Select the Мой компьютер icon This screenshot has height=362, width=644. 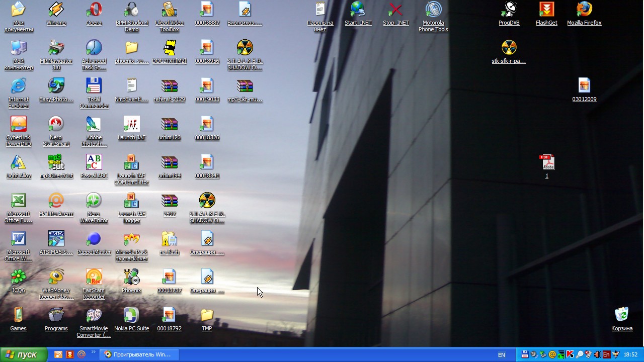18,54
